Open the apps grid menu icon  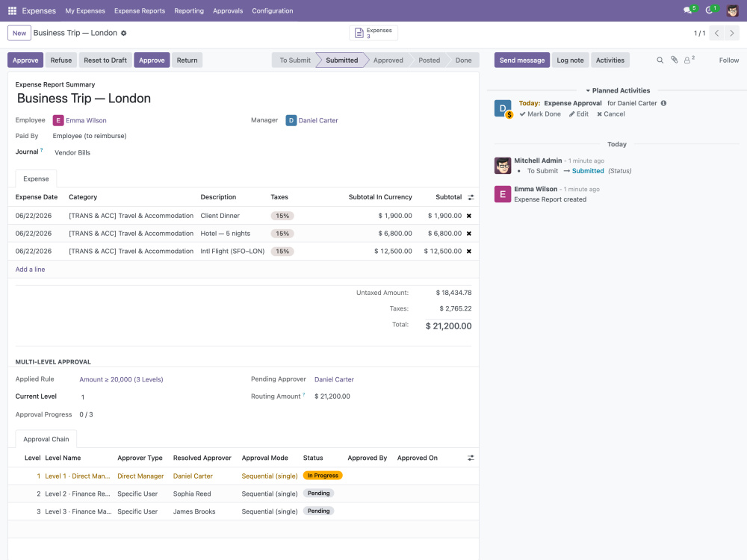coord(13,10)
